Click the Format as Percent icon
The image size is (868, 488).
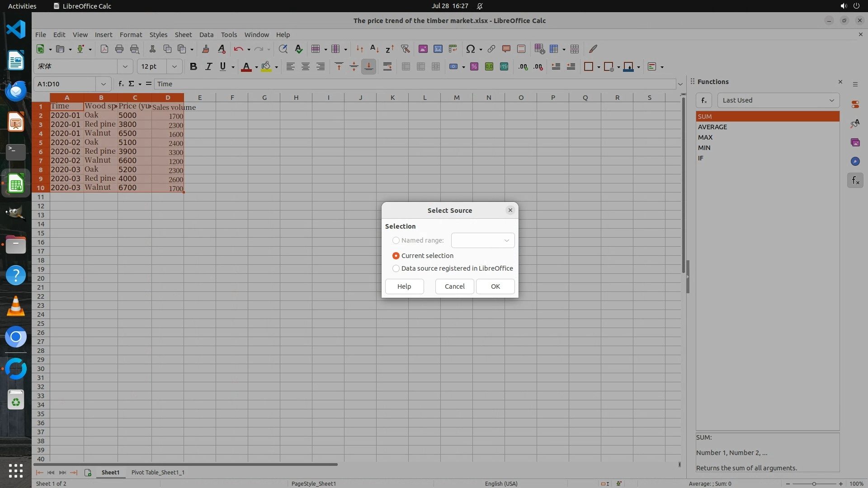pyautogui.click(x=474, y=67)
